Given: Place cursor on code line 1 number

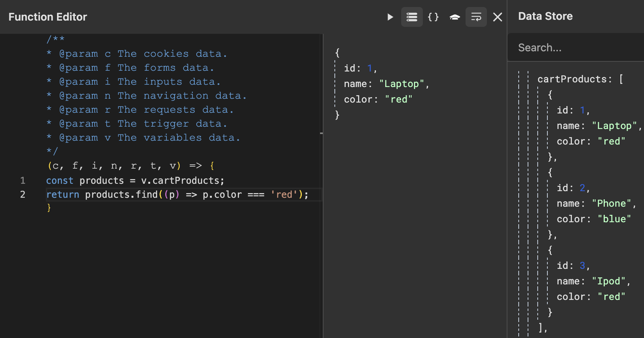Looking at the screenshot, I should click(x=23, y=180).
